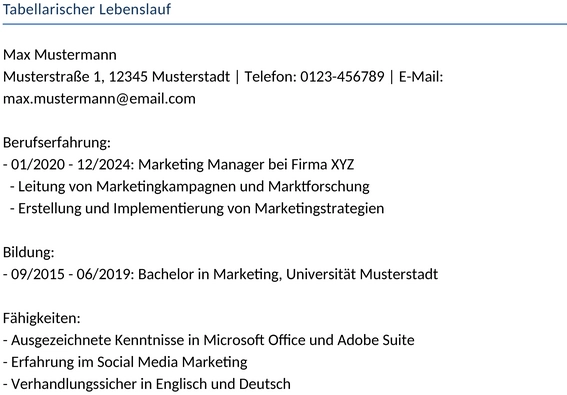The height and width of the screenshot is (395, 567).
Task: Click the line Erfahrung im Social Media Marketing
Action: [125, 362]
